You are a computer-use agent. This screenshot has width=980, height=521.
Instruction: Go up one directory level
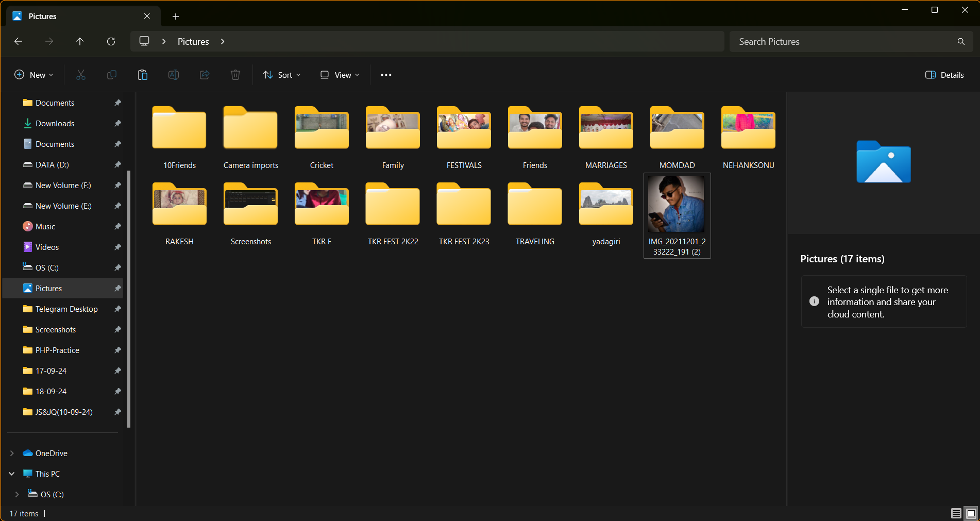coord(80,41)
